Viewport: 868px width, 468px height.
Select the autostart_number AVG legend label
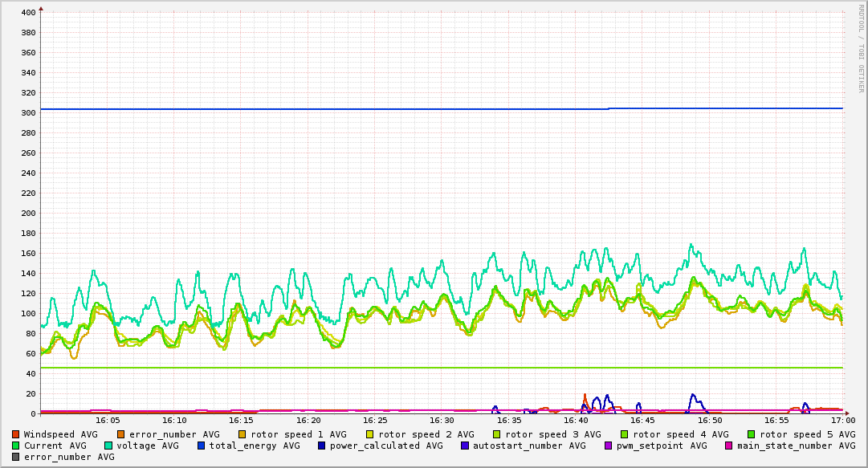click(x=529, y=446)
